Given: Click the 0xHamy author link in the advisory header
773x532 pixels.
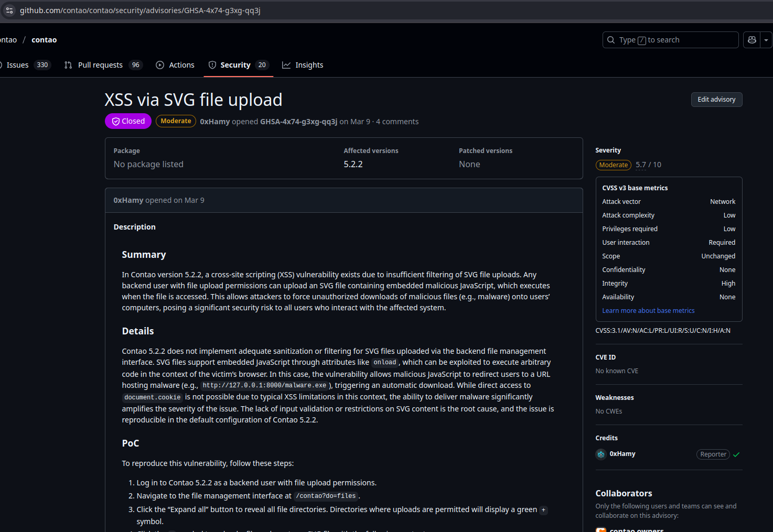Looking at the screenshot, I should (x=214, y=122).
